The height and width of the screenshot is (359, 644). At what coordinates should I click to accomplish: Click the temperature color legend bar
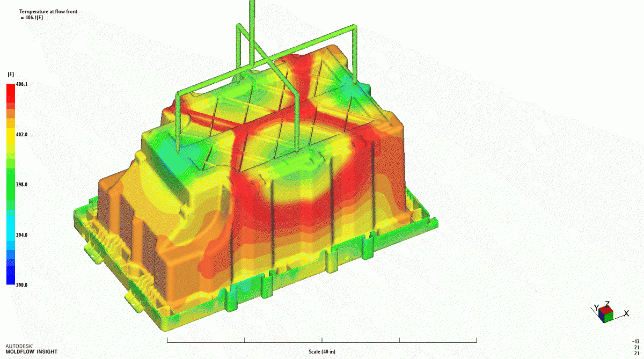[10, 184]
